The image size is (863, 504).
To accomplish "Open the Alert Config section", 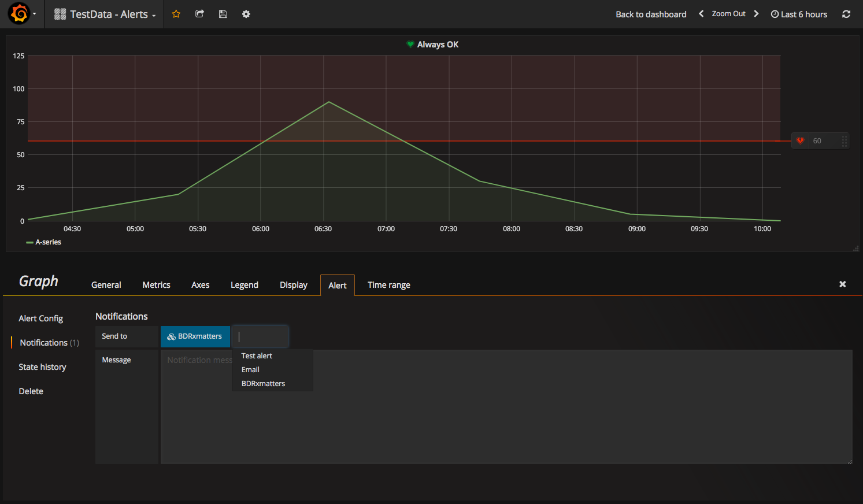I will click(40, 318).
